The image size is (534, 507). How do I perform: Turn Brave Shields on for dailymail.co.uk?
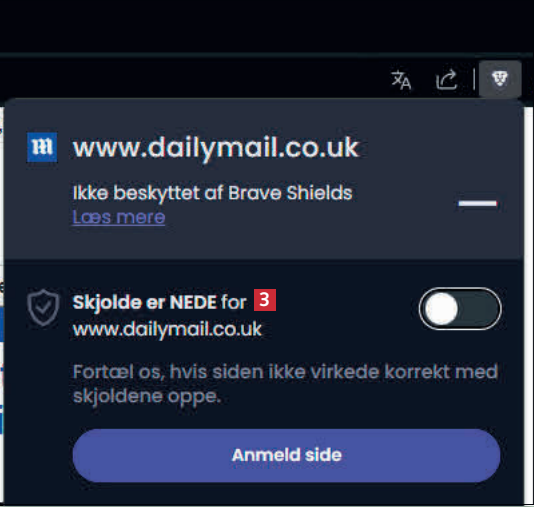click(460, 308)
